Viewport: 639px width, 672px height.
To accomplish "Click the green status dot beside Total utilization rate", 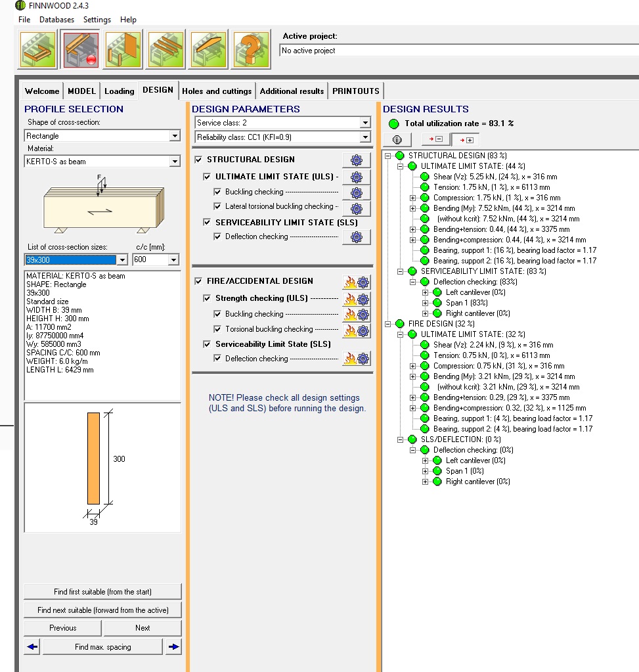I will pos(393,124).
